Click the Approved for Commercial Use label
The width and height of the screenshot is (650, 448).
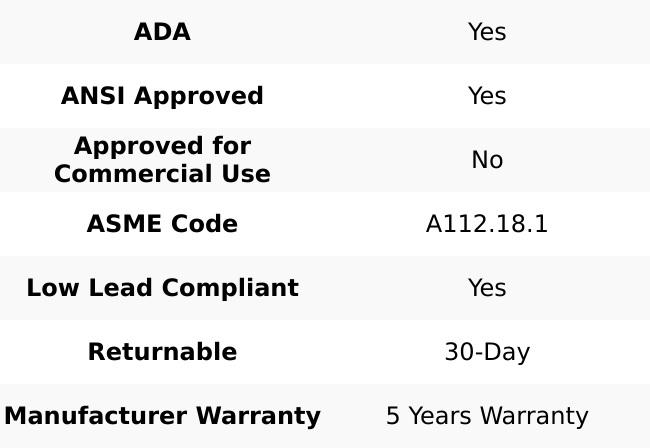click(x=162, y=160)
